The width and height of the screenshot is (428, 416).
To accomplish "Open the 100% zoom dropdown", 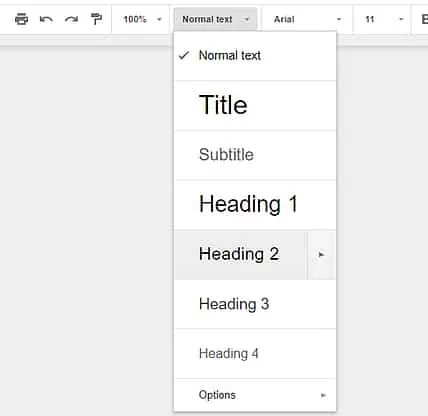I will (x=142, y=19).
